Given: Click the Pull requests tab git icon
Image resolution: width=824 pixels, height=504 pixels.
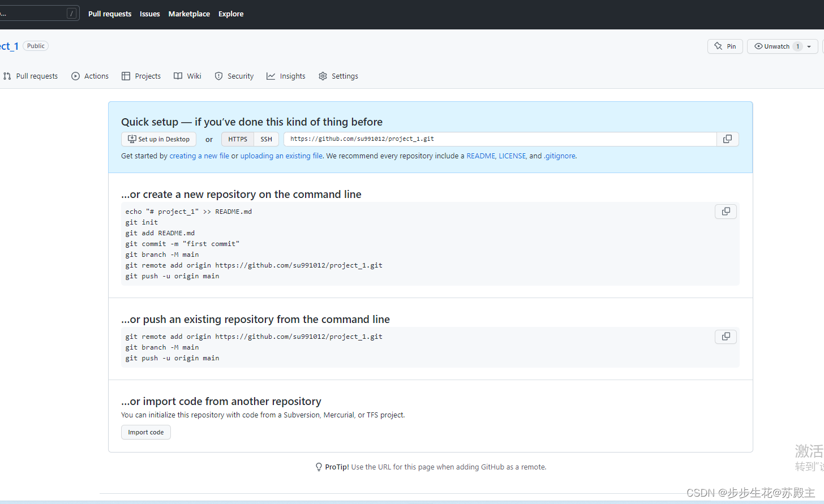Looking at the screenshot, I should (7, 76).
